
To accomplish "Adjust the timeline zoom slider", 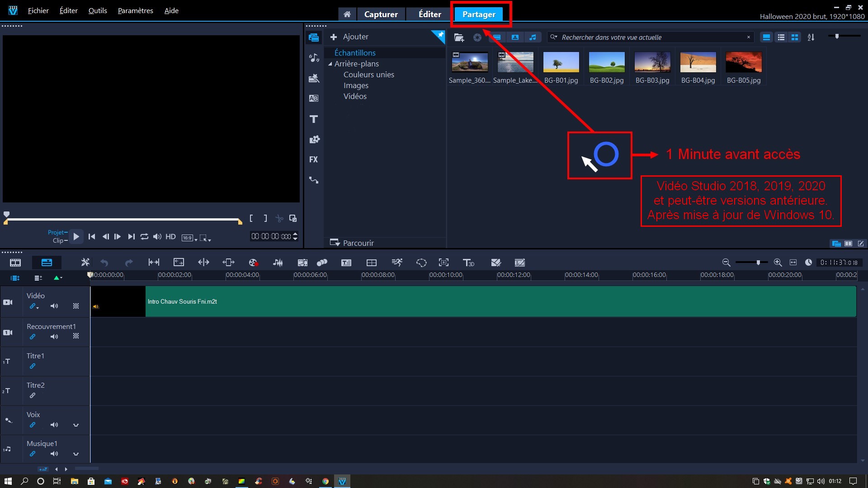I will pos(758,263).
